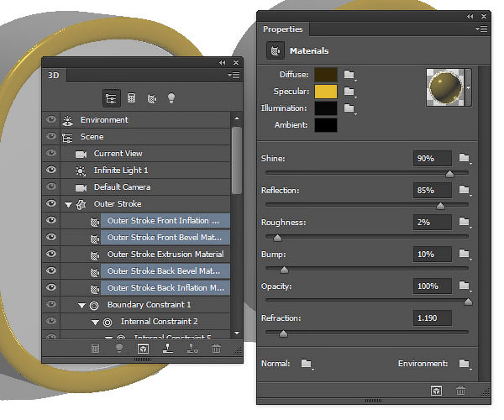Click the Ambient color swatch
The height and width of the screenshot is (420, 504).
(326, 124)
